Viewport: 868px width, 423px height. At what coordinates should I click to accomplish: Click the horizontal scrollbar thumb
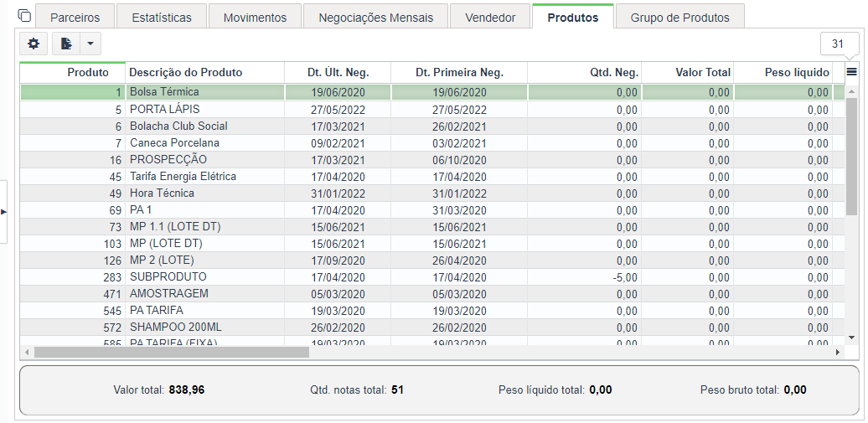(172, 352)
